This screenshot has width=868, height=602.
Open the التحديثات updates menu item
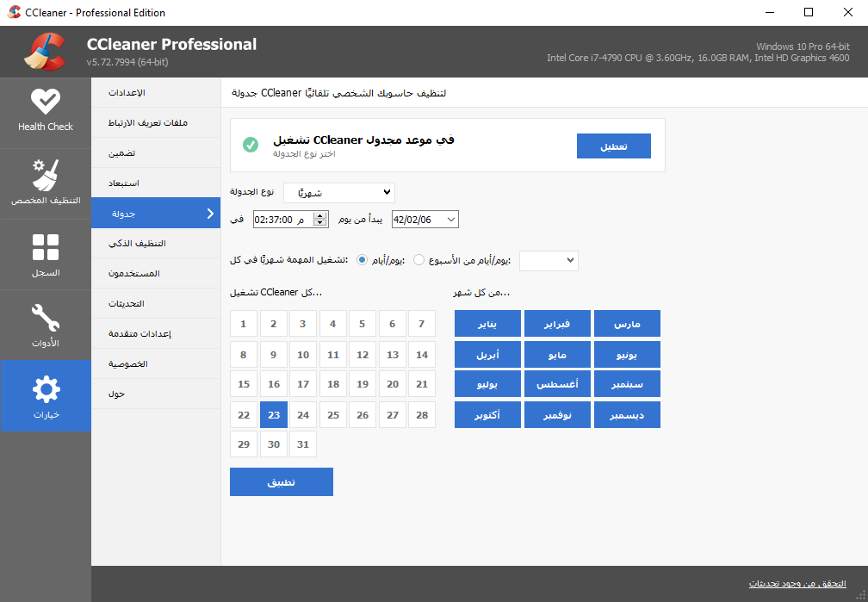pyautogui.click(x=156, y=303)
